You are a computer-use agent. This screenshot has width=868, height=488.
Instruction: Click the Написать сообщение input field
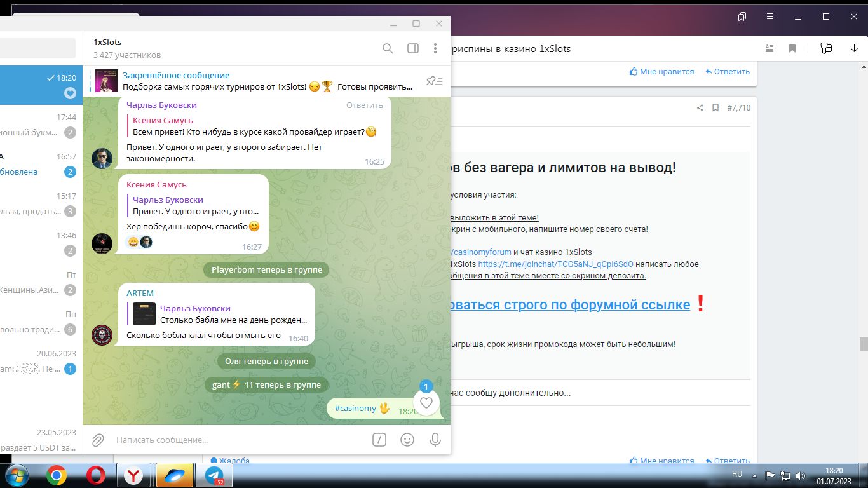[235, 440]
